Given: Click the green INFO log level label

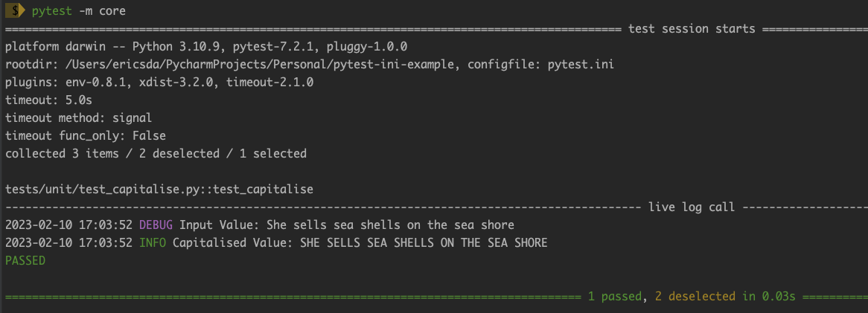Looking at the screenshot, I should (x=152, y=243).
